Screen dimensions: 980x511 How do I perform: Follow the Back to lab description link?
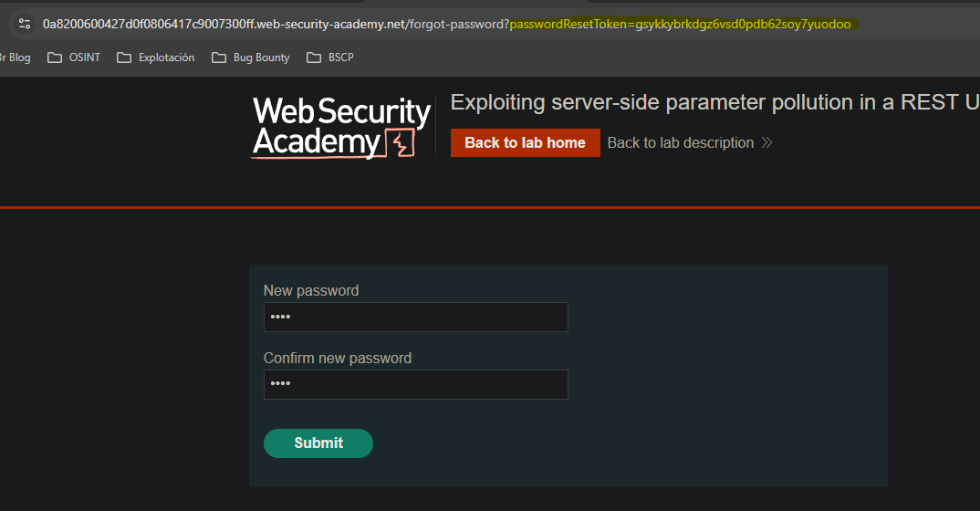[x=680, y=143]
